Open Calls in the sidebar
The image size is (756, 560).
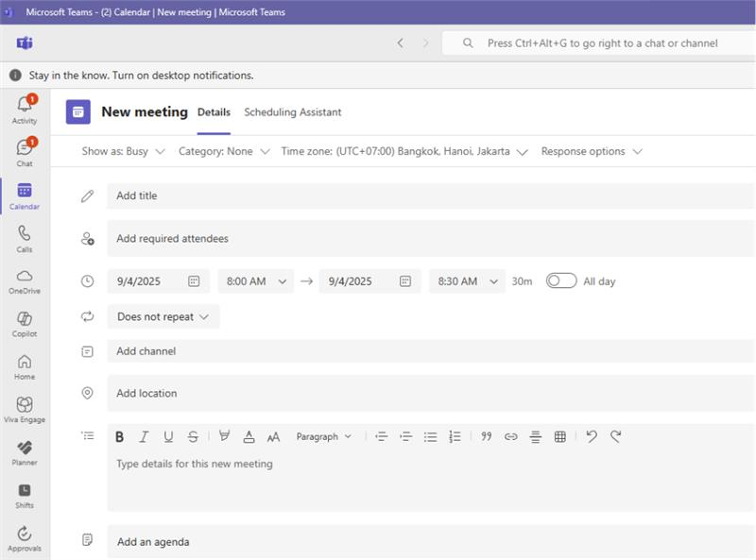[25, 239]
